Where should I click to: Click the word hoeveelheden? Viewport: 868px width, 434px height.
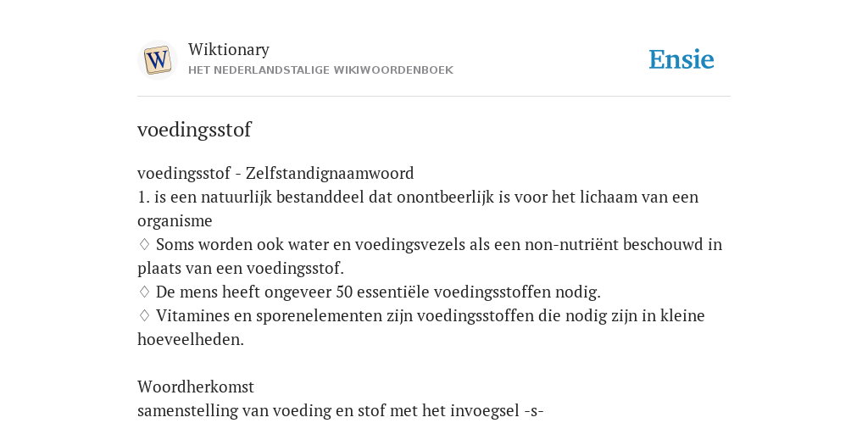point(191,339)
